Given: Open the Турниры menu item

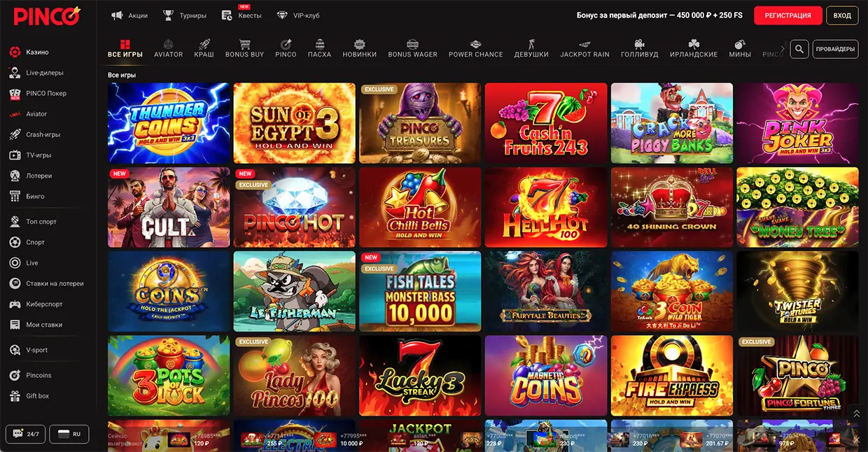Looking at the screenshot, I should (x=185, y=15).
